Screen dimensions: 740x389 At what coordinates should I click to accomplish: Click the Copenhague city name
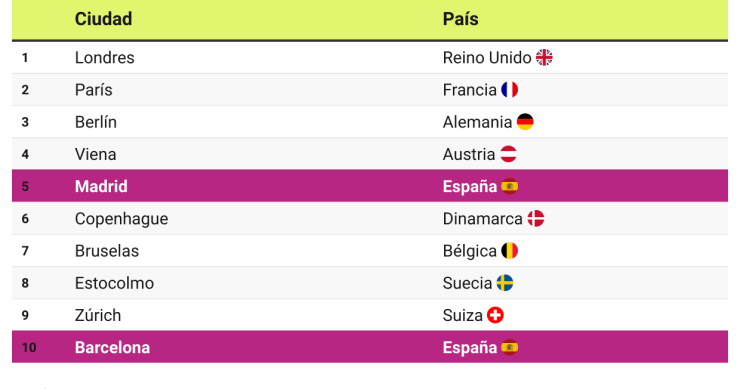(x=121, y=219)
